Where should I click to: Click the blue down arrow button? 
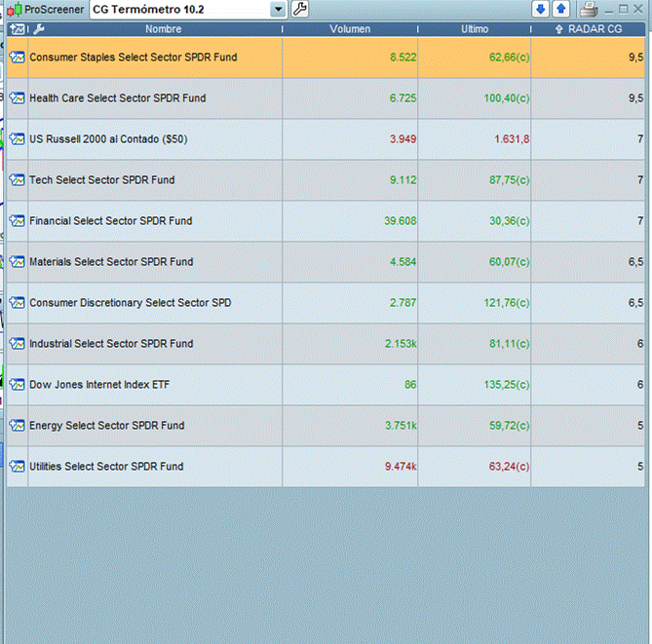click(x=541, y=10)
